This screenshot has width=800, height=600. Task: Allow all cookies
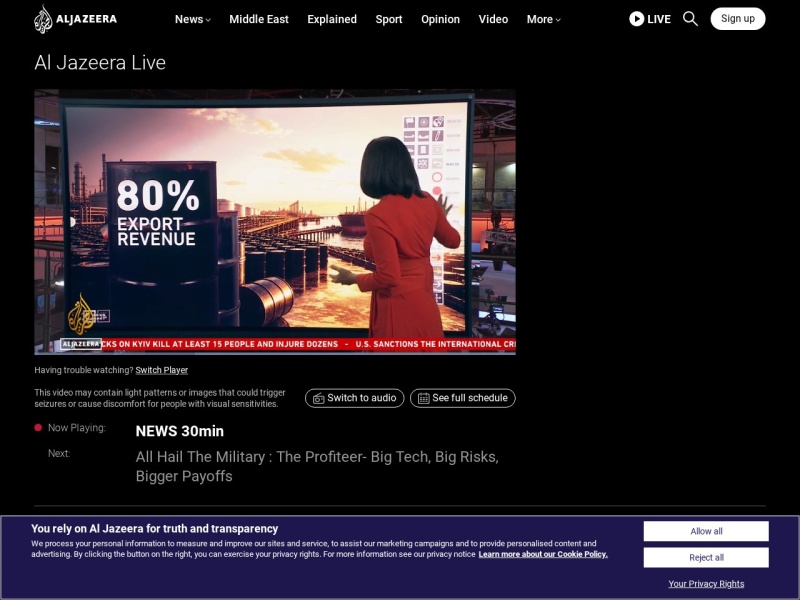point(706,531)
